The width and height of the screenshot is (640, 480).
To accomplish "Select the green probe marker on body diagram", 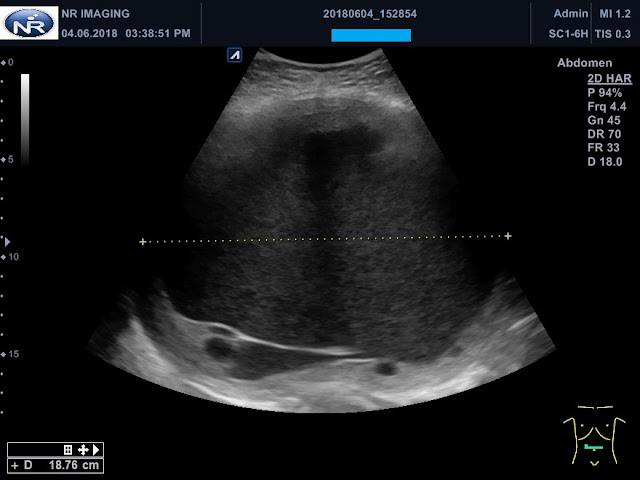I will tap(593, 447).
